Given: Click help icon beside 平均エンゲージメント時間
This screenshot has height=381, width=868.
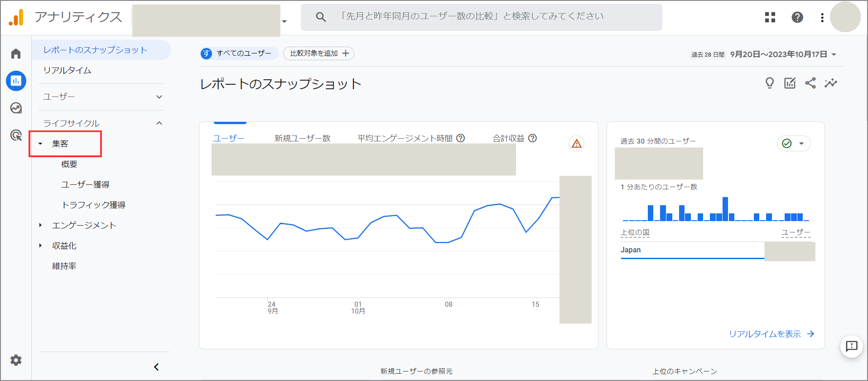Looking at the screenshot, I should coord(461,138).
